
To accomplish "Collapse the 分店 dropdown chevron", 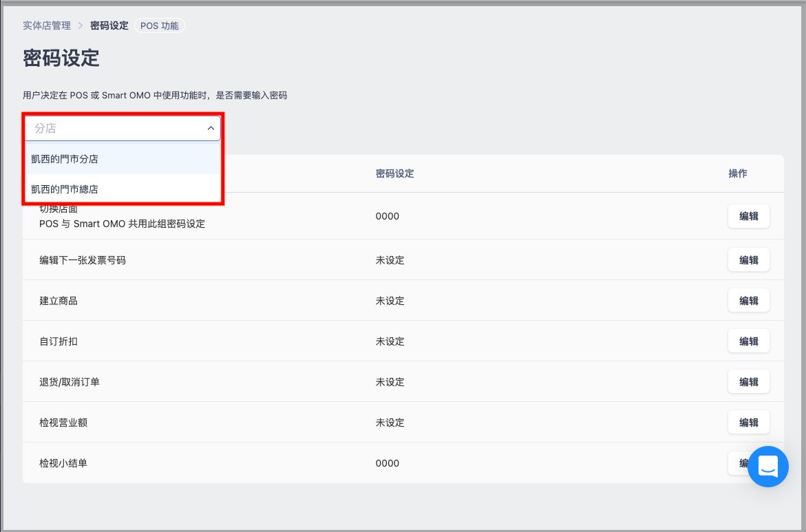I will [x=211, y=128].
